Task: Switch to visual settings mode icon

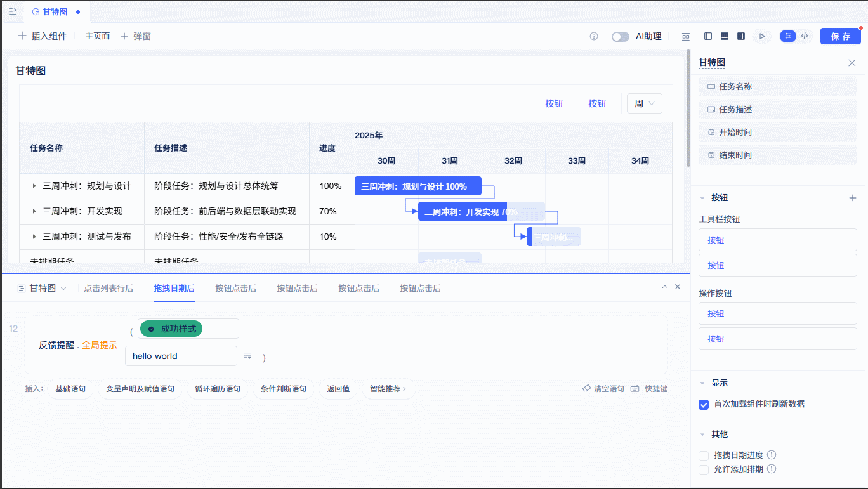Action: [x=788, y=36]
